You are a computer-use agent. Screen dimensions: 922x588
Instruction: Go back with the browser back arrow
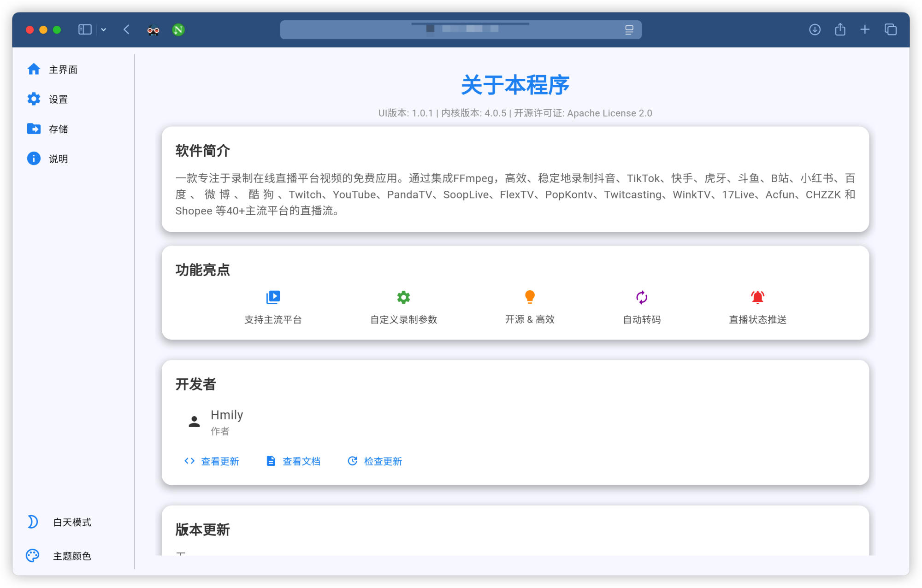click(x=127, y=29)
